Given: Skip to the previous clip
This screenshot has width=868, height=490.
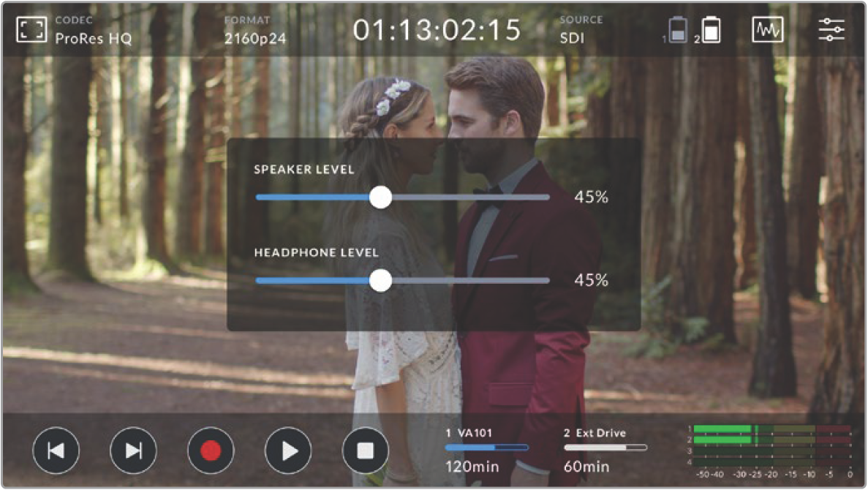Looking at the screenshot, I should pos(56,451).
